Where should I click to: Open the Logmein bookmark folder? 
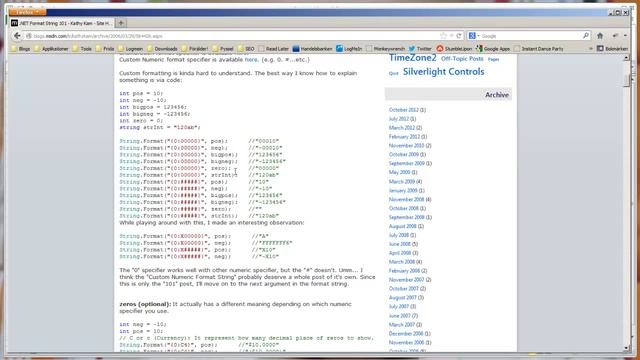[x=131, y=49]
